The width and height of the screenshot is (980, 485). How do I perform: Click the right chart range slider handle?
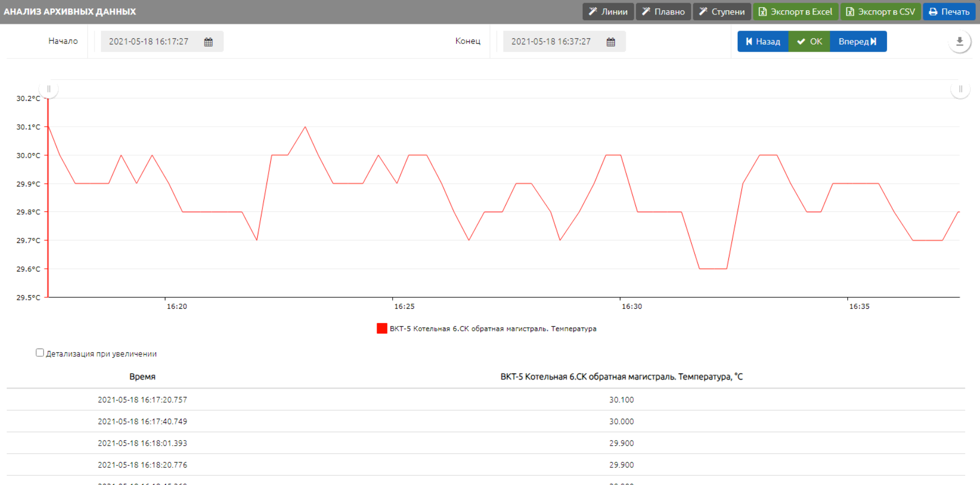coord(960,89)
